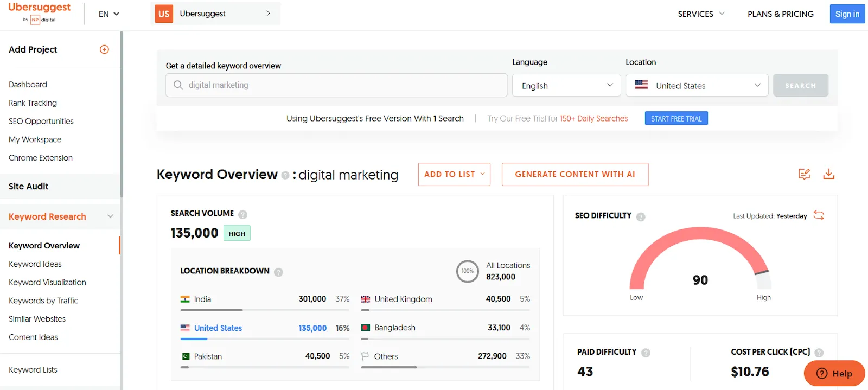This screenshot has height=390, width=868.
Task: Click the United States 135,000 value
Action: pyautogui.click(x=312, y=328)
